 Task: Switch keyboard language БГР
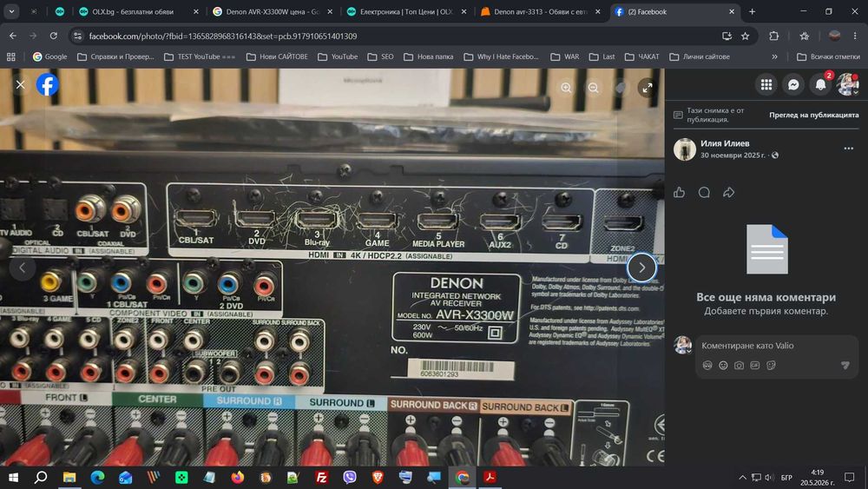click(786, 478)
